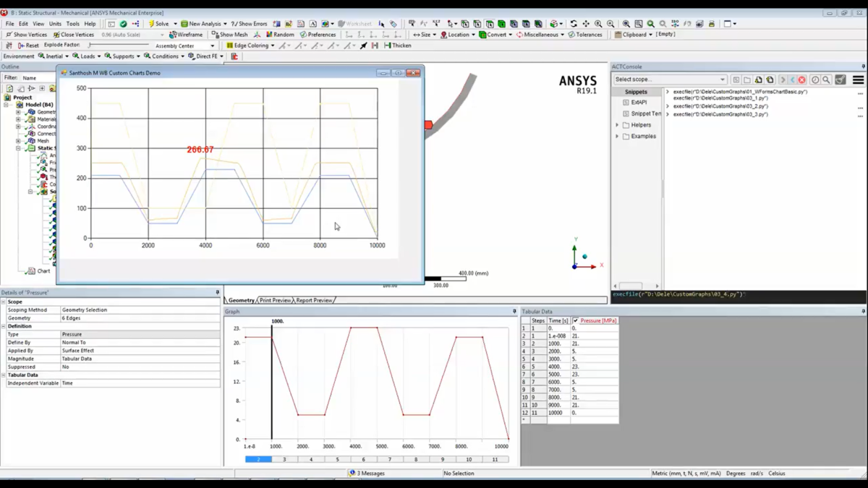
Task: Click the Magnitude Tabular Data field
Action: coord(140,359)
